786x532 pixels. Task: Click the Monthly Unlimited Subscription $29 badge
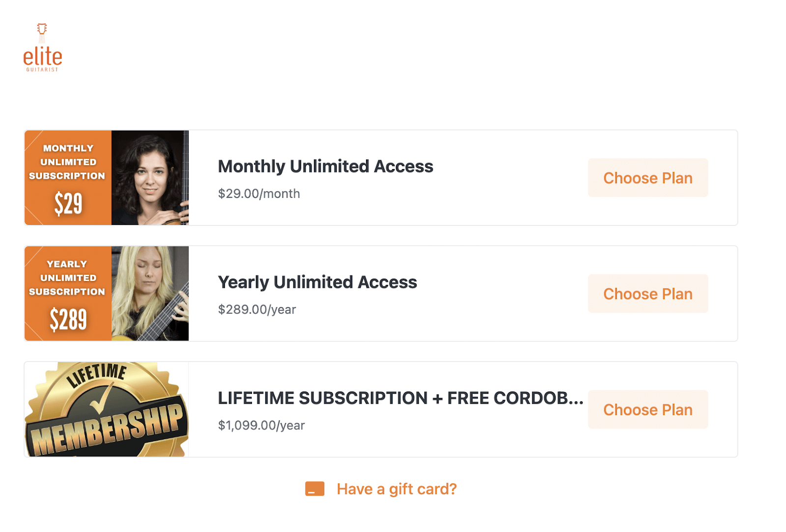pos(67,178)
